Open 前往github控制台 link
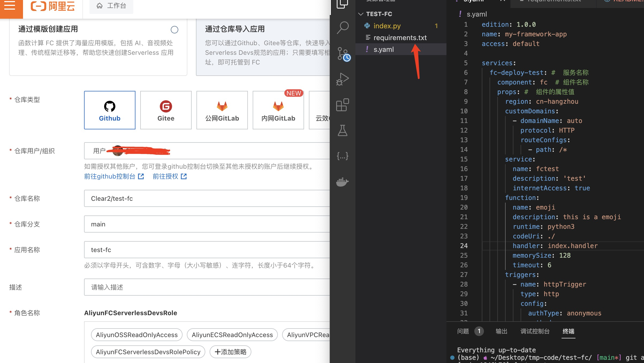Viewport: 644px width, 363px height. click(114, 176)
